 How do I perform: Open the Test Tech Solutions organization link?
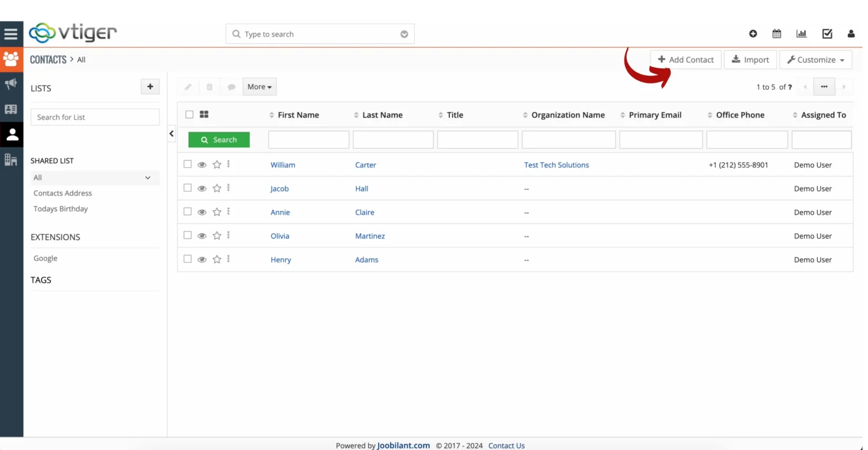click(557, 164)
